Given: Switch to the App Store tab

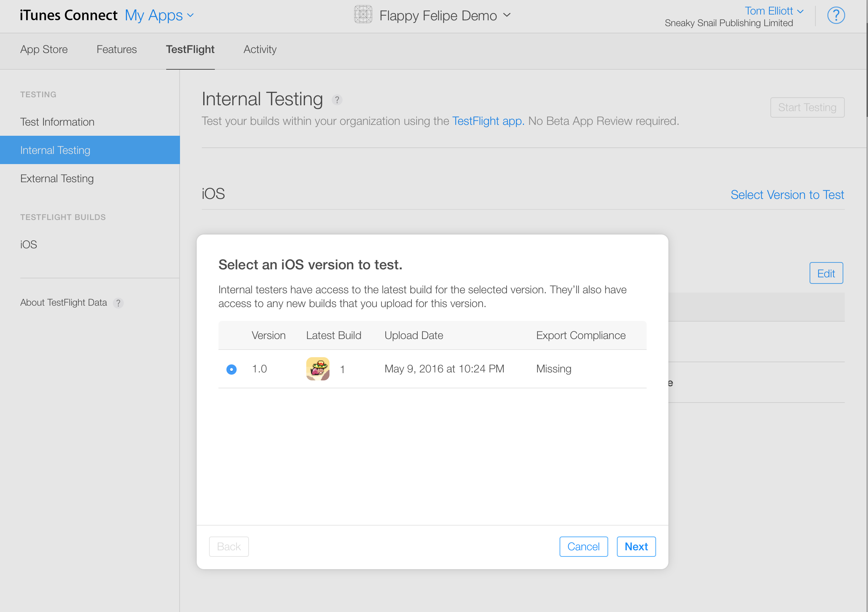Looking at the screenshot, I should (x=44, y=50).
